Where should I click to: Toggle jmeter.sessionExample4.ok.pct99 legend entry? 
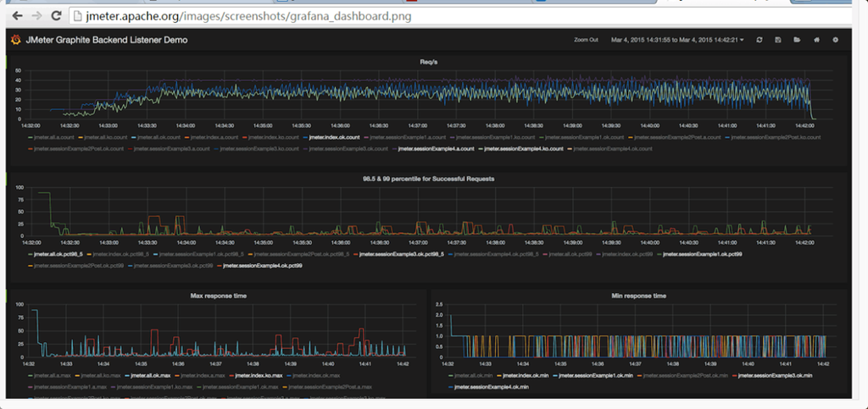click(x=261, y=266)
